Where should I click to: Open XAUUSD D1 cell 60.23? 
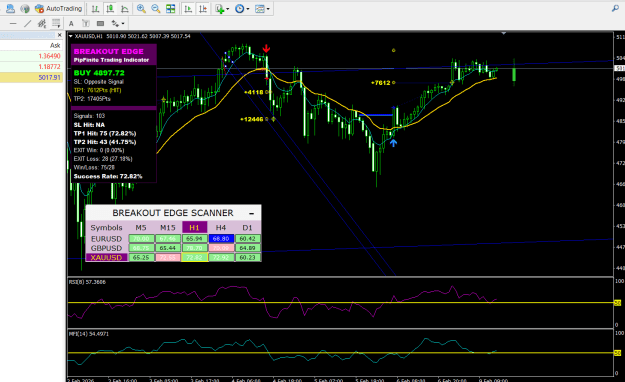click(x=248, y=258)
